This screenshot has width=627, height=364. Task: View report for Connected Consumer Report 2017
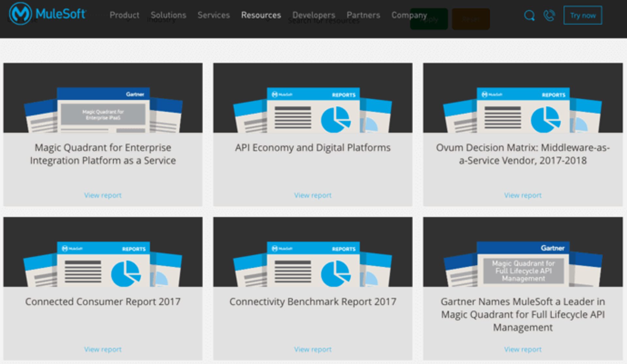pyautogui.click(x=103, y=349)
